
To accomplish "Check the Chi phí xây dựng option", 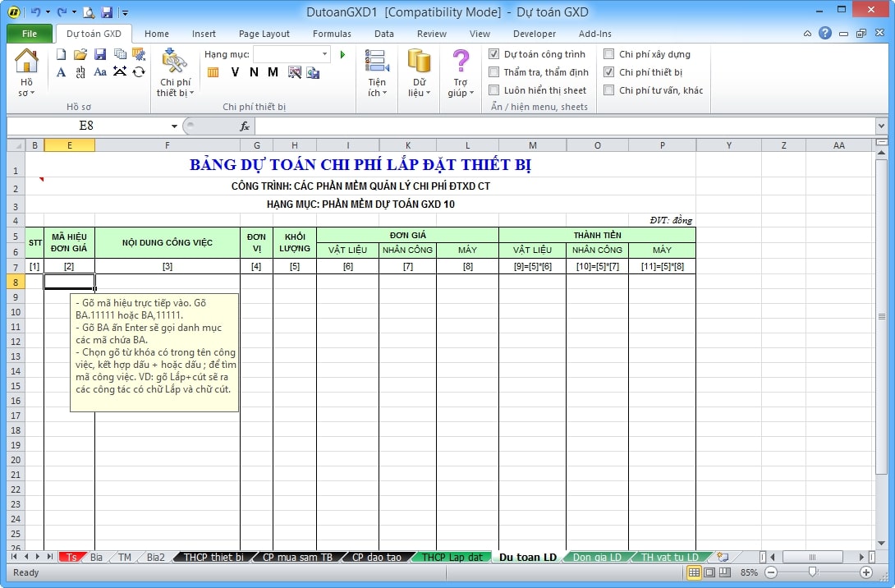I will [x=609, y=54].
